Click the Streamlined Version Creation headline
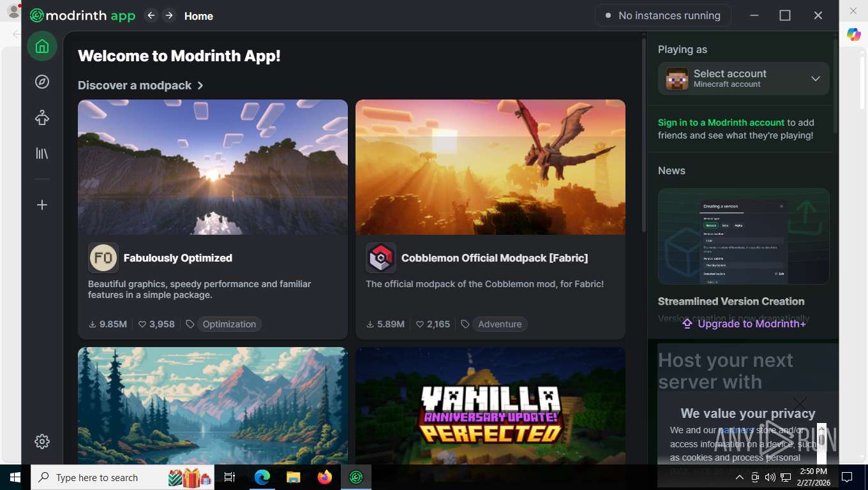 tap(731, 301)
